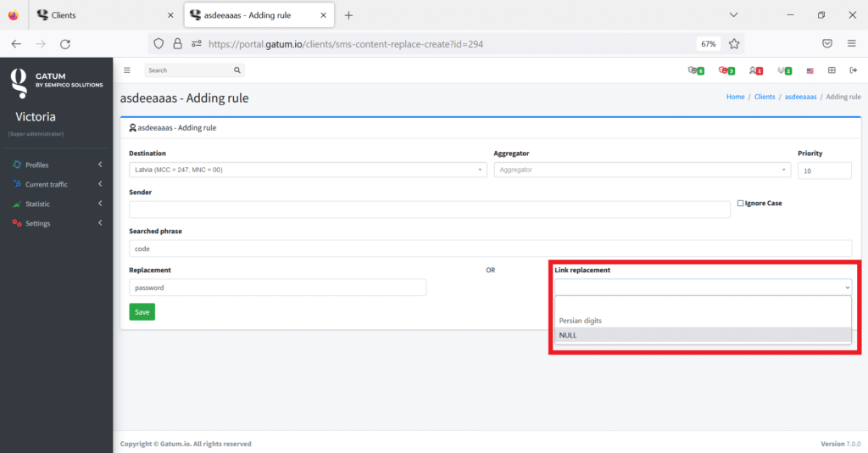
Task: Click the Settings gears icon
Action: 17,223
